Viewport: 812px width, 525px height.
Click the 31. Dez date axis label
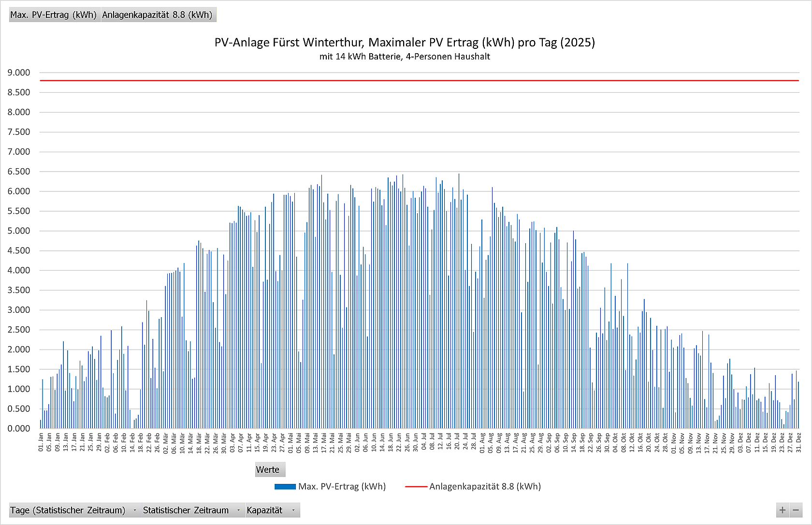(798, 442)
